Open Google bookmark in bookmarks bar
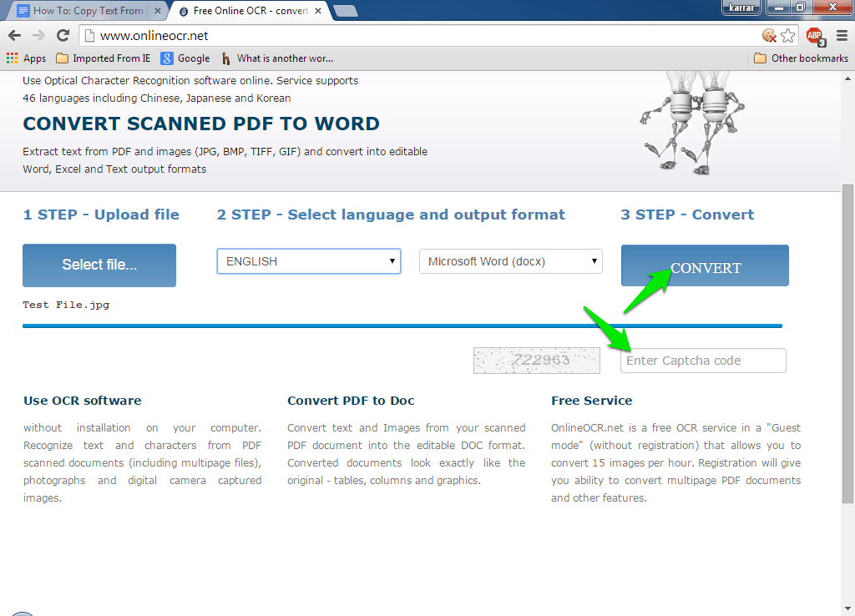 click(x=185, y=58)
